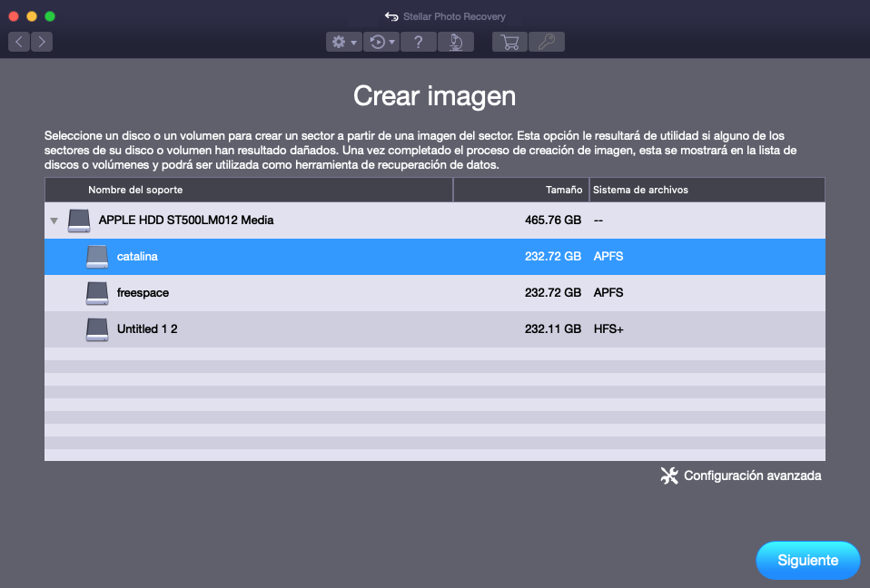This screenshot has height=588, width=870.
Task: Click the Untitled 1 2 drive icon
Action: [97, 329]
